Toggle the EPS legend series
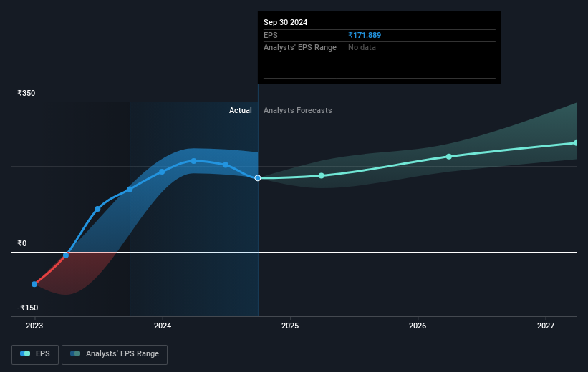Viewport: 588px width, 372px height. [x=35, y=354]
